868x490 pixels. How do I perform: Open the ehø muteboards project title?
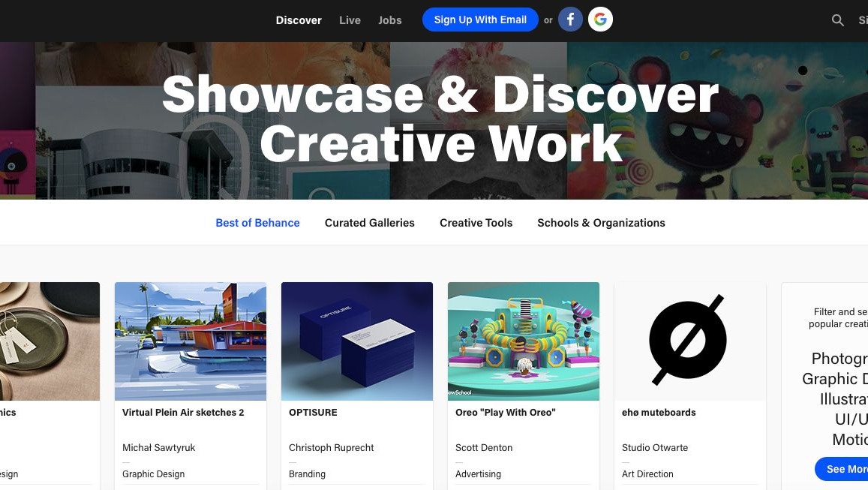pyautogui.click(x=659, y=413)
